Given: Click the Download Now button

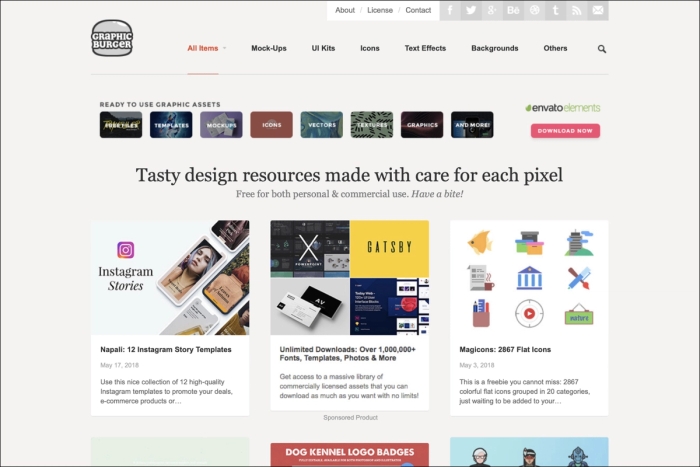Looking at the screenshot, I should click(565, 131).
